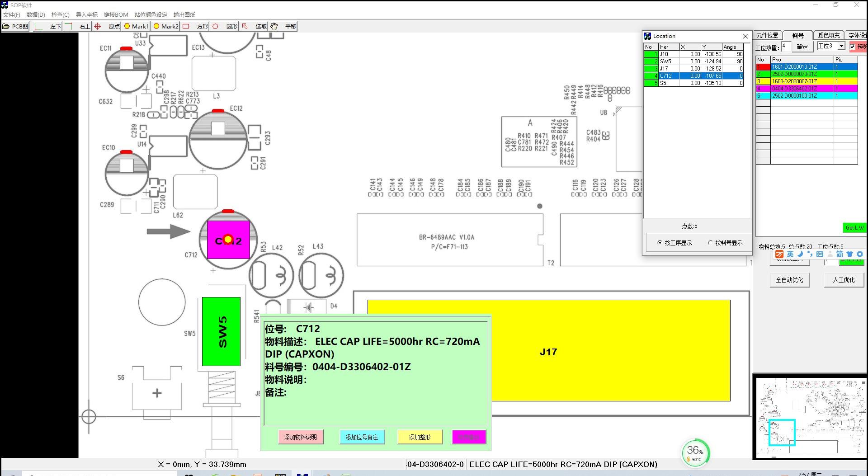This screenshot has width=868, height=476.
Task: Open the 文件(F) menu
Action: tap(12, 14)
